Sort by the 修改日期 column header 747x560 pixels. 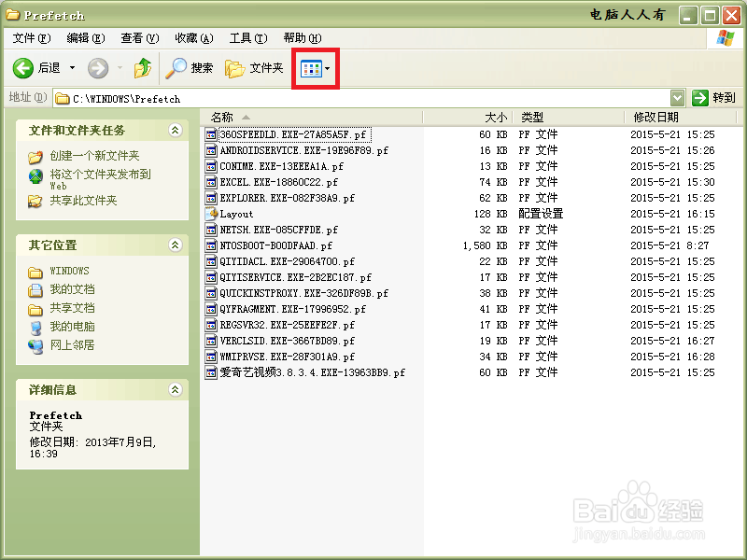click(x=681, y=118)
